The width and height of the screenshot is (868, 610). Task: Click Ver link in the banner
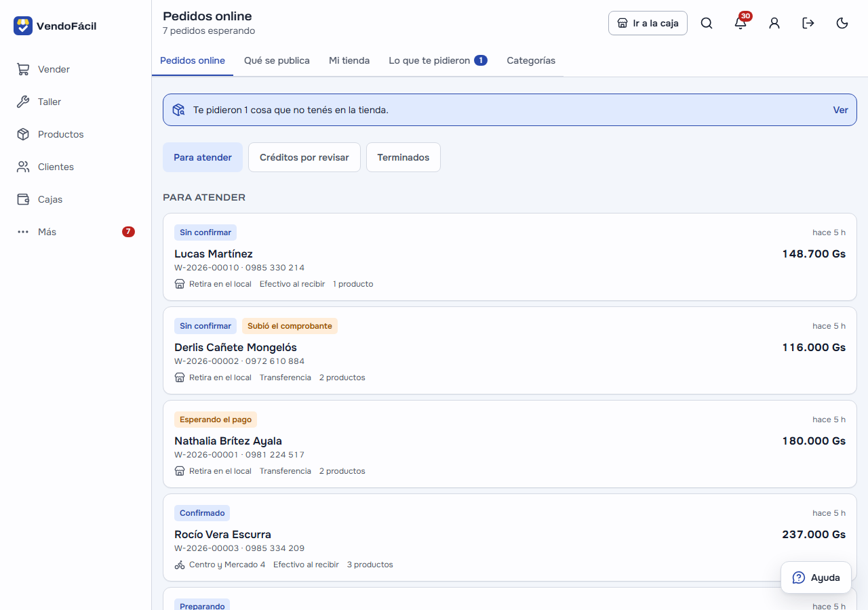coord(840,110)
